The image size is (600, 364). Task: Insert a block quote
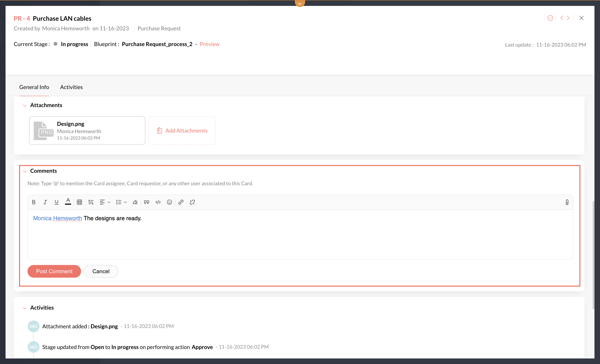147,202
